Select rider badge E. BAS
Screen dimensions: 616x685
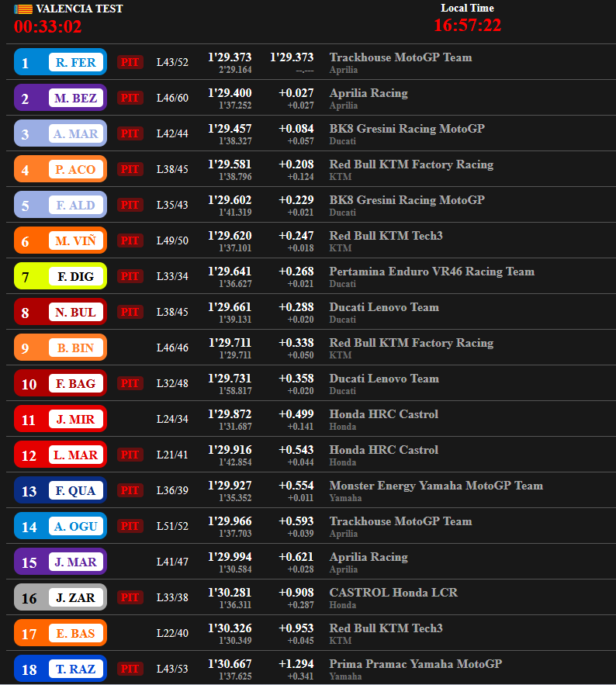tap(61, 633)
